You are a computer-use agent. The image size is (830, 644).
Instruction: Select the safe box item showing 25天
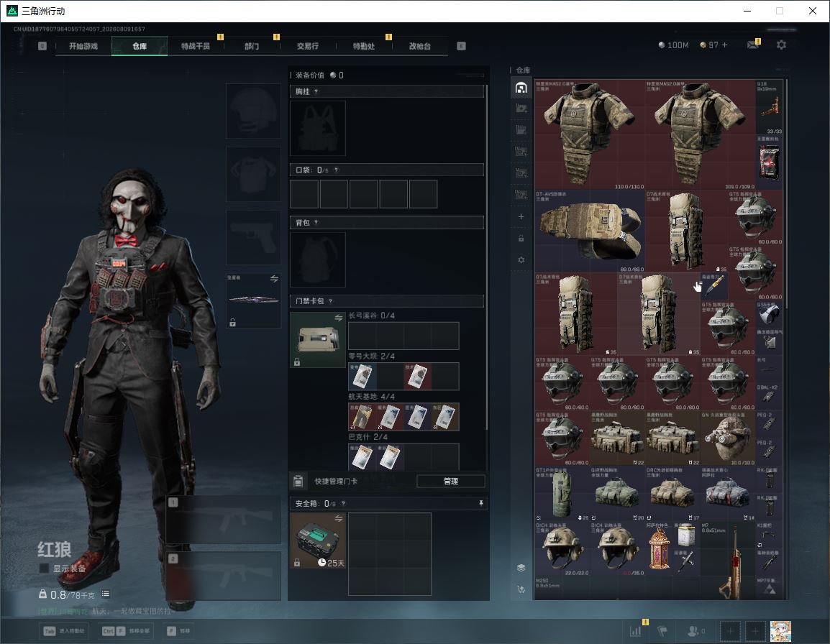pyautogui.click(x=318, y=540)
